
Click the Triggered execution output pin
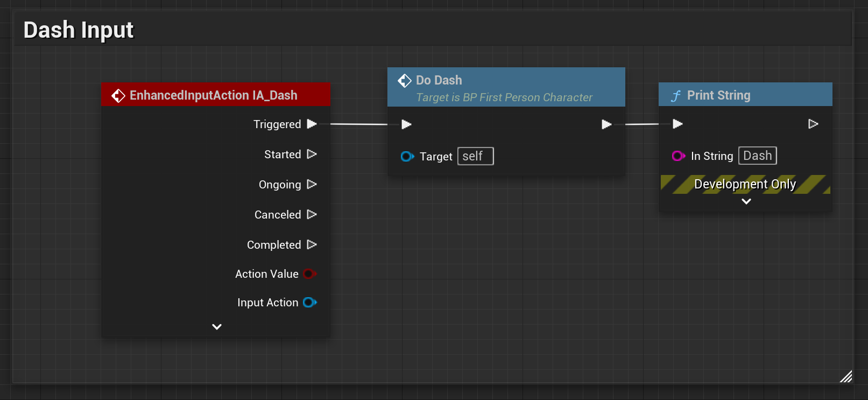(312, 124)
